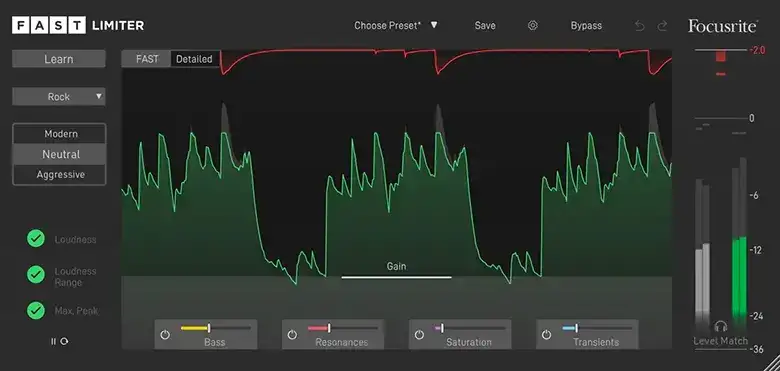Open the Rock genre dropdown
Screen dimensions: 780x371
click(x=59, y=96)
